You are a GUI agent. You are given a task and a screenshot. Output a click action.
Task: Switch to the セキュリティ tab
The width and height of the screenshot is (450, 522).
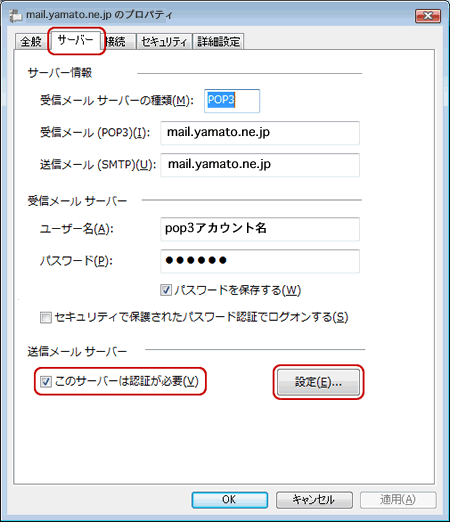pos(164,42)
